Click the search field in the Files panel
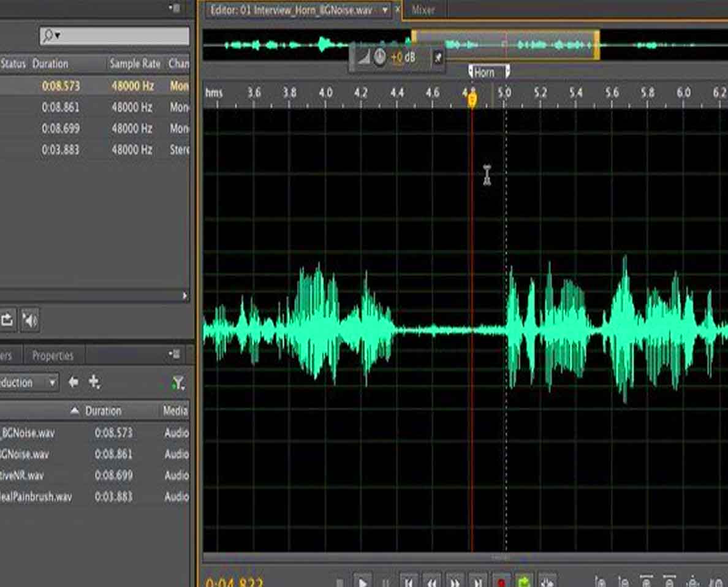 (115, 36)
